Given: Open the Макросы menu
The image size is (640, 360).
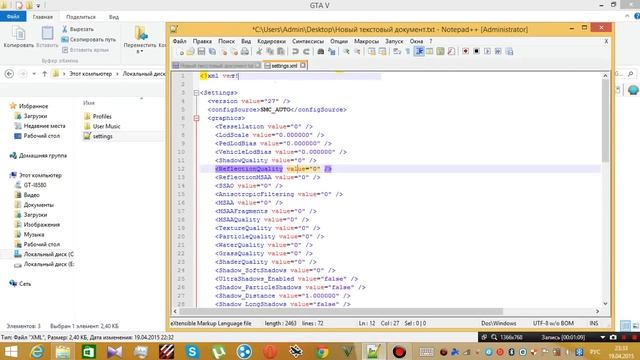Looking at the screenshot, I should (x=366, y=41).
